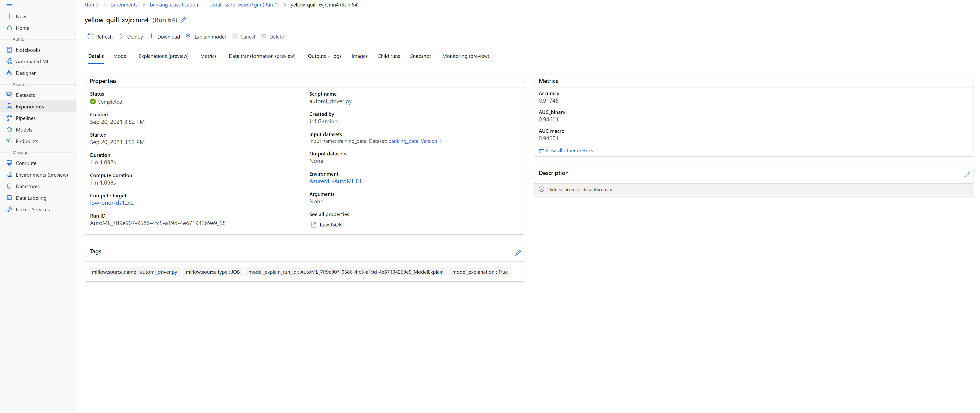
Task: Navigate to banking_classification breadcrumb
Action: 174,5
